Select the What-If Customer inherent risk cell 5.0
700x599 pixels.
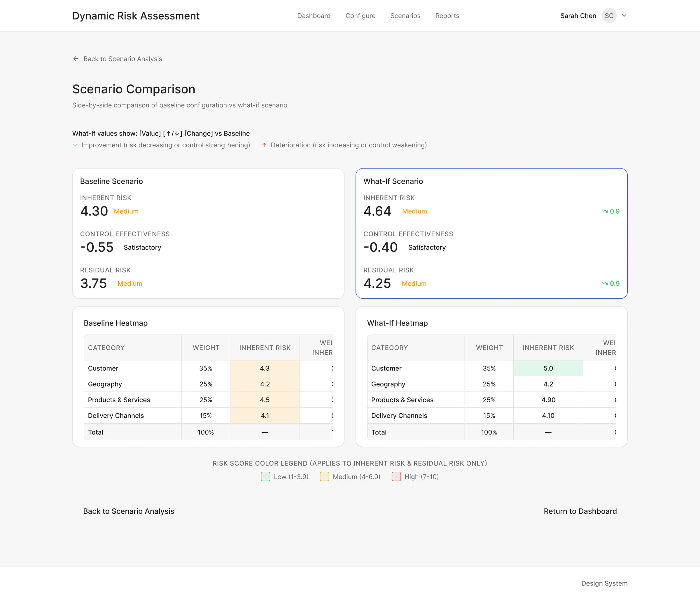[548, 368]
